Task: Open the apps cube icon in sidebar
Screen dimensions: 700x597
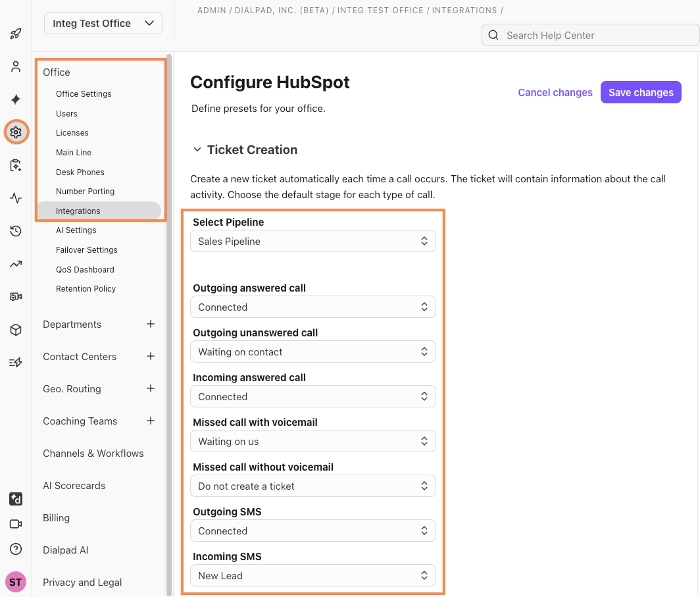Action: (16, 330)
